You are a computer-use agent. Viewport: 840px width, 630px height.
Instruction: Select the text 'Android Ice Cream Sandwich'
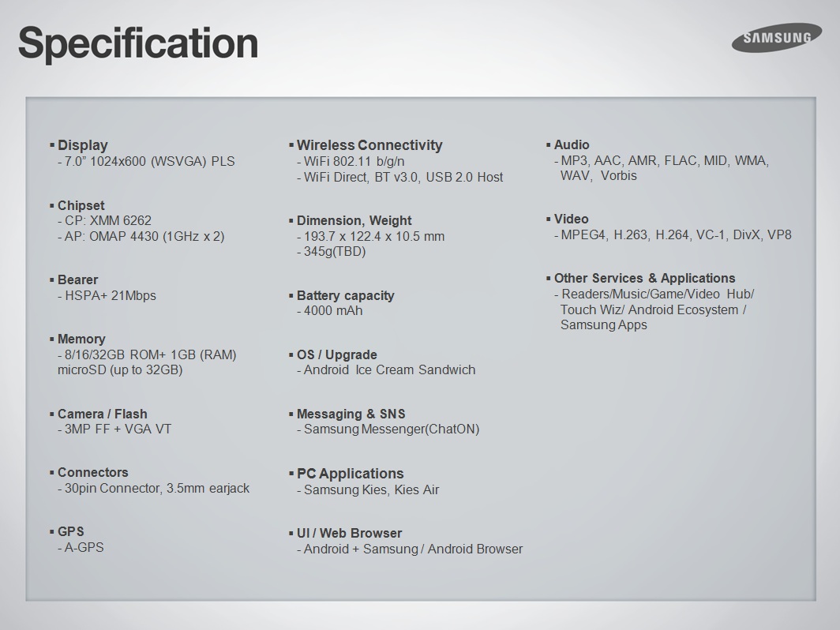389,370
